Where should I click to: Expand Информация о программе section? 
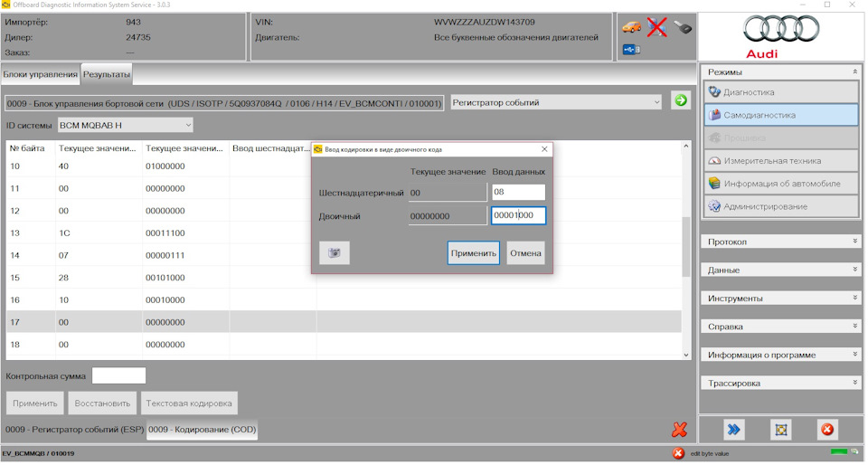coord(781,355)
